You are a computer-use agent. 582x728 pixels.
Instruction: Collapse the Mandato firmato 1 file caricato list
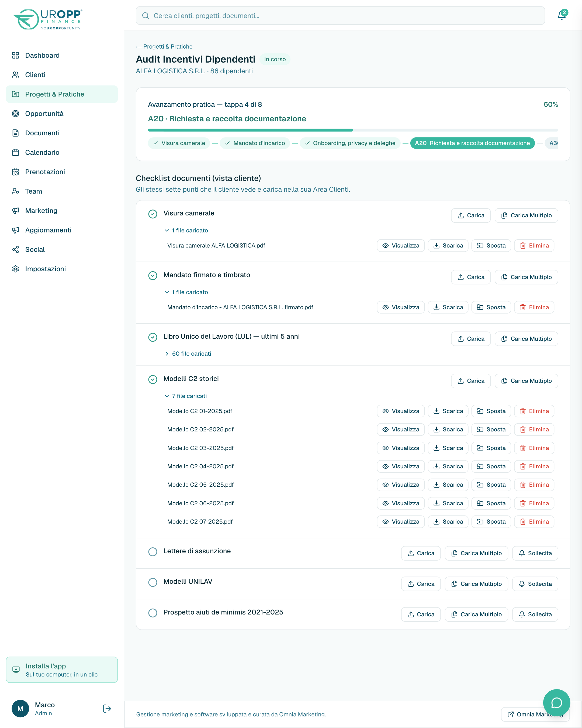pyautogui.click(x=186, y=292)
